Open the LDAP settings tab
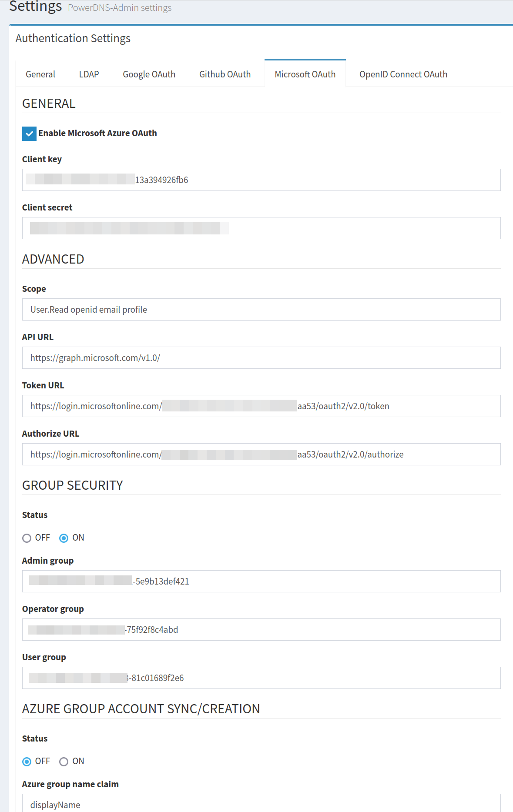The width and height of the screenshot is (513, 812). coord(88,74)
